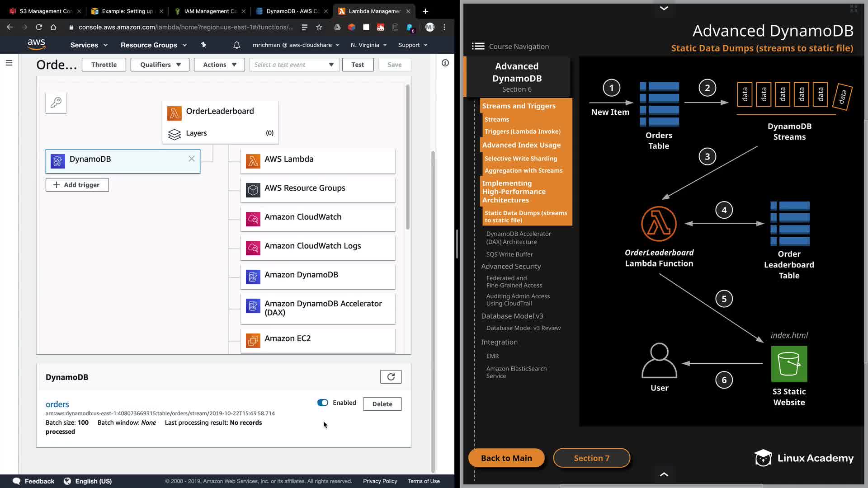The image size is (868, 488).
Task: Click the Add trigger button
Action: coord(77,185)
